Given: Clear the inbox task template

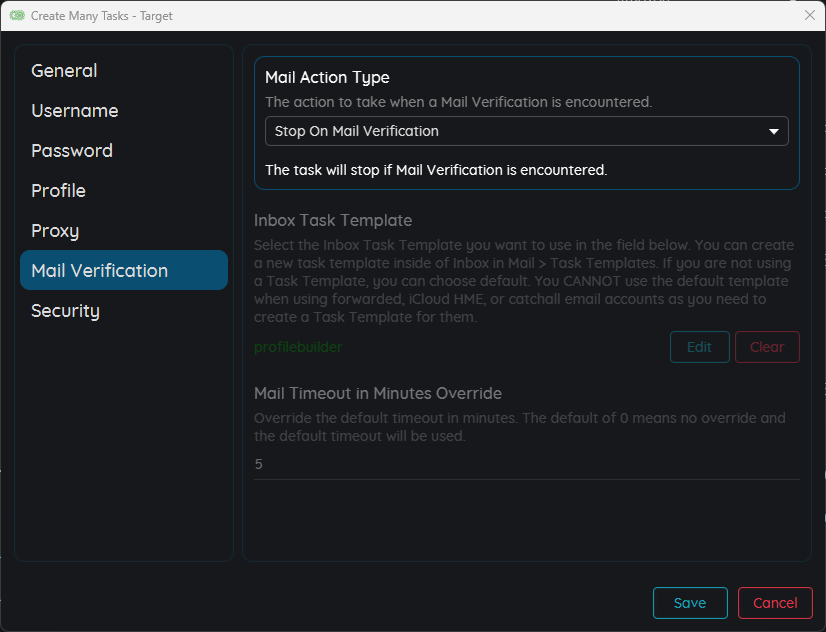Looking at the screenshot, I should pos(767,347).
